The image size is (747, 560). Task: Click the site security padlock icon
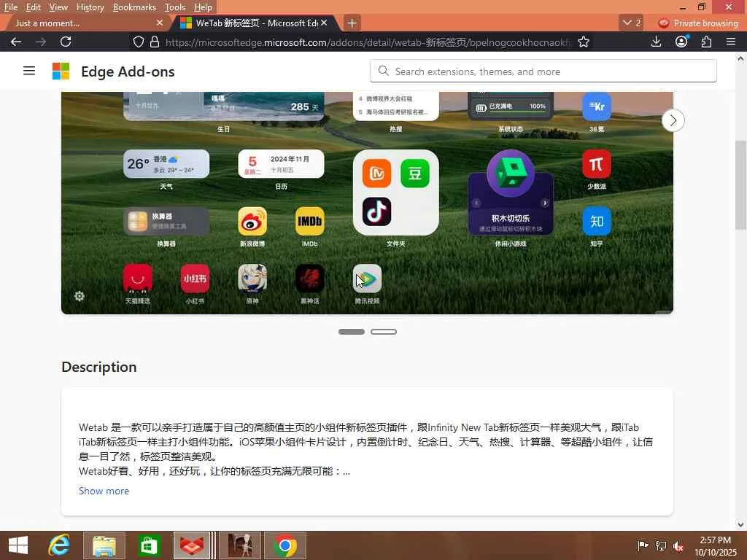(x=155, y=42)
